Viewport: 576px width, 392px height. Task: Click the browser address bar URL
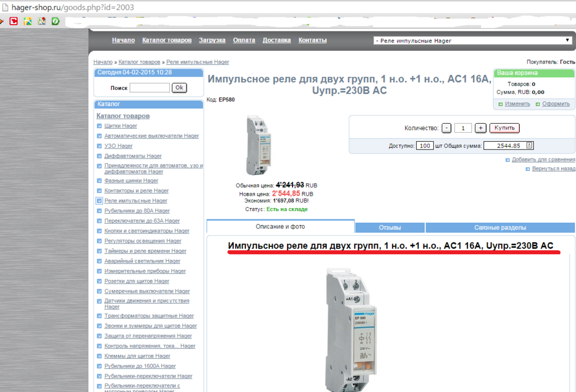click(x=73, y=7)
